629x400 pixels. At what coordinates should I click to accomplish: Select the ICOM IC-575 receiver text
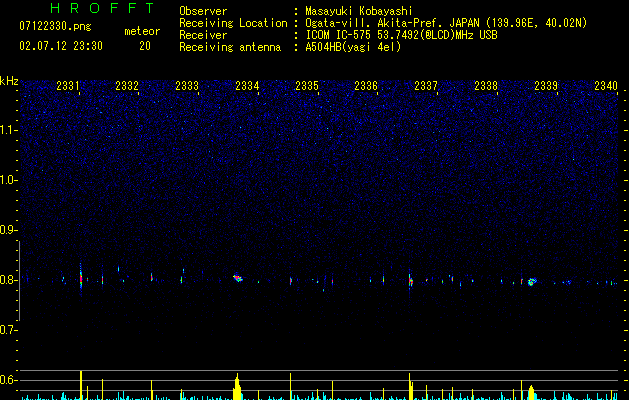pyautogui.click(x=401, y=35)
